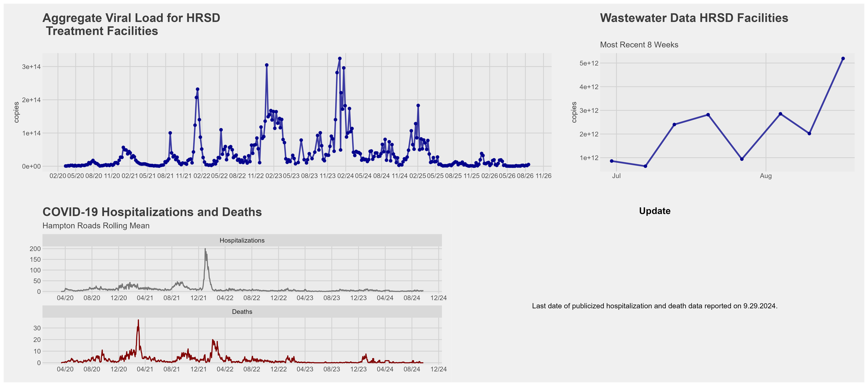Click the 100 label on Hospitalizations axis
The width and height of the screenshot is (868, 386).
pyautogui.click(x=35, y=270)
